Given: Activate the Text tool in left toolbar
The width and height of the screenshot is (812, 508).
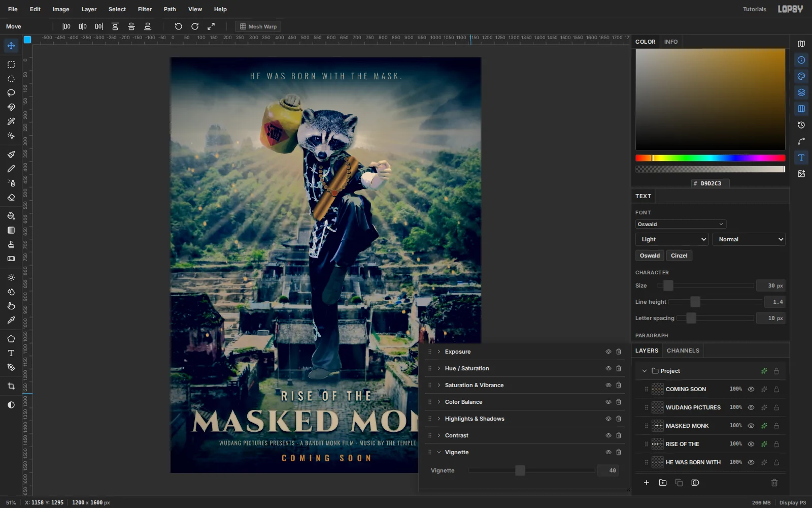Looking at the screenshot, I should pyautogui.click(x=11, y=353).
